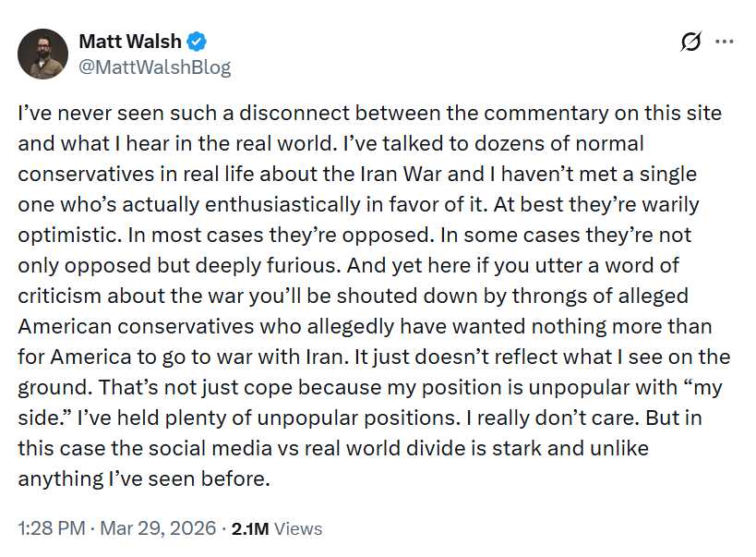The height and width of the screenshot is (557, 756).
Task: Click the 2.1M view count number
Action: 249,528
